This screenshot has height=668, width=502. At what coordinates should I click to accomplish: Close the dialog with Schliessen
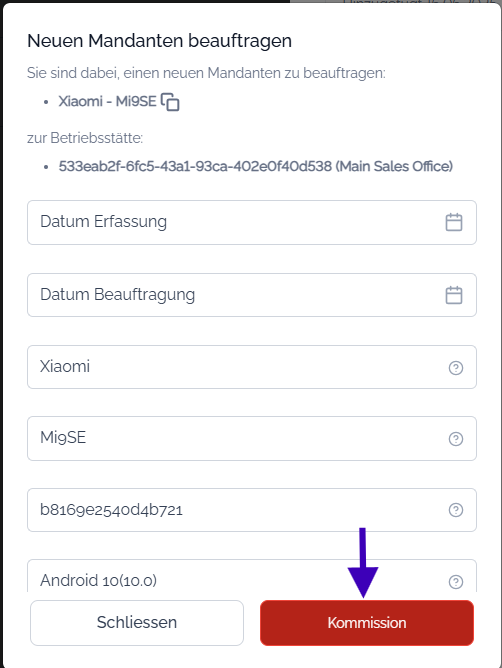point(137,623)
